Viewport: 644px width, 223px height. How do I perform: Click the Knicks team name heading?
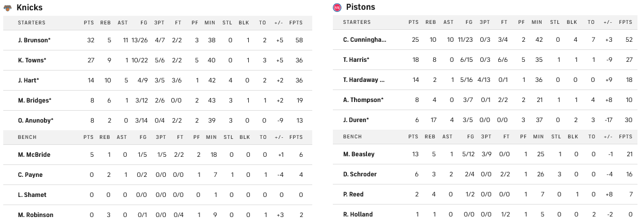(x=30, y=8)
